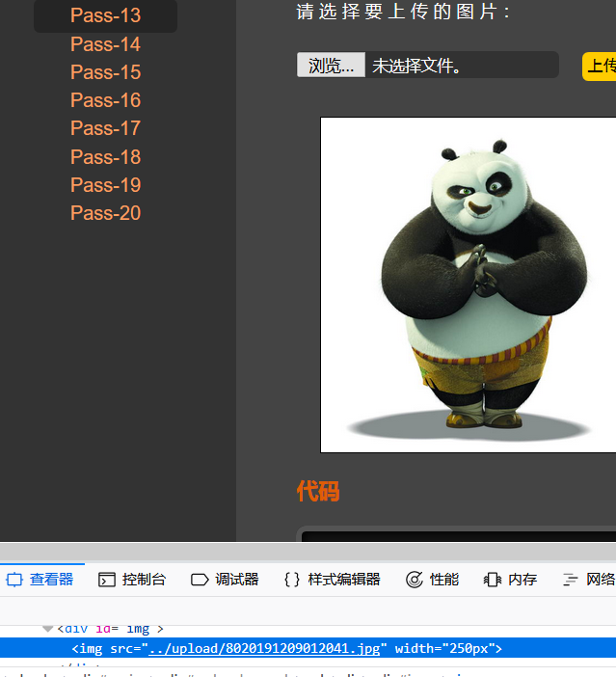Open the 样式编辑器 style editor tab
The width and height of the screenshot is (616, 677).
[333, 579]
